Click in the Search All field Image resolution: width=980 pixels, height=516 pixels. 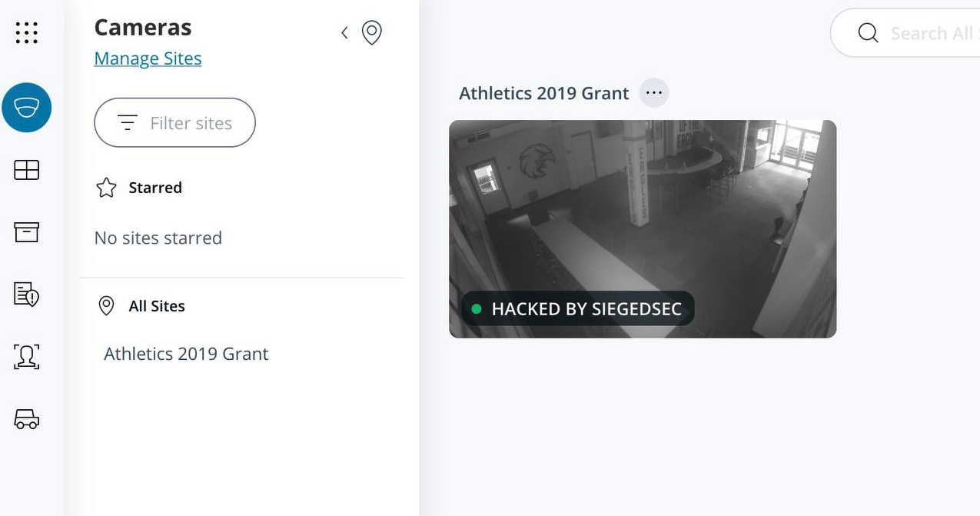(930, 33)
